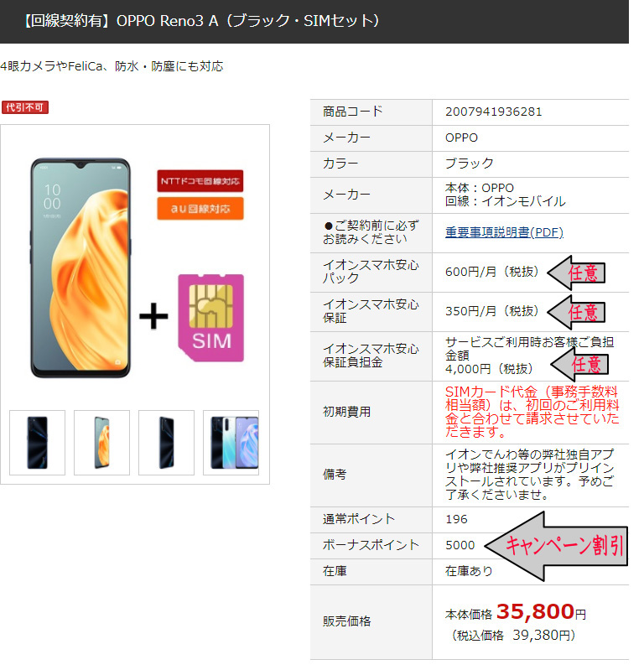Click the pink SIM card icon

[211, 318]
